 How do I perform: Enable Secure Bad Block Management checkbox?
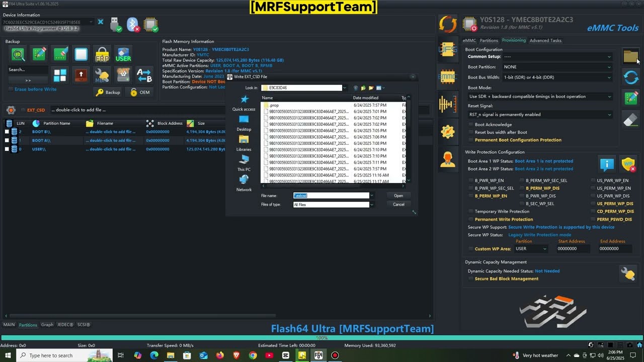pyautogui.click(x=471, y=279)
